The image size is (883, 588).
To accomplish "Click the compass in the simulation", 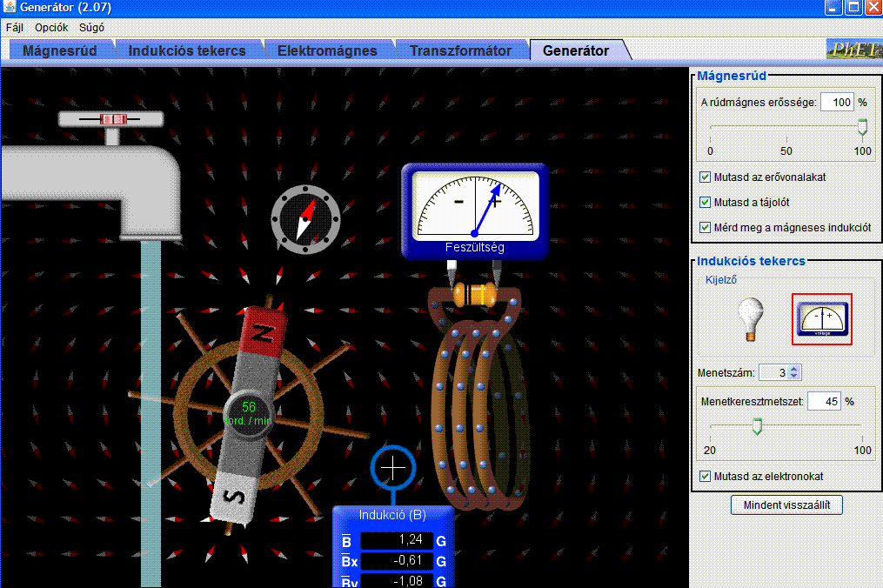I will [304, 218].
